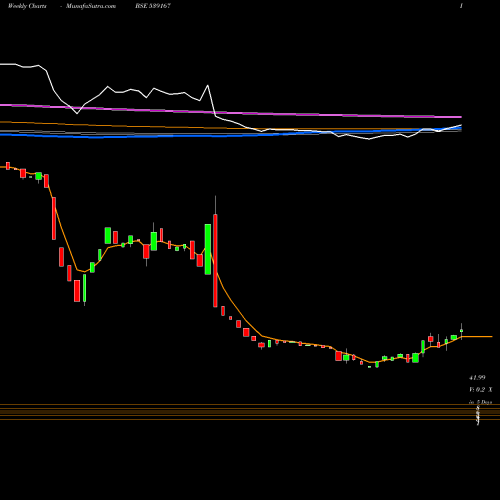Click the 'V: 0.2 X' volume label
The height and width of the screenshot is (500, 500).
click(x=481, y=389)
